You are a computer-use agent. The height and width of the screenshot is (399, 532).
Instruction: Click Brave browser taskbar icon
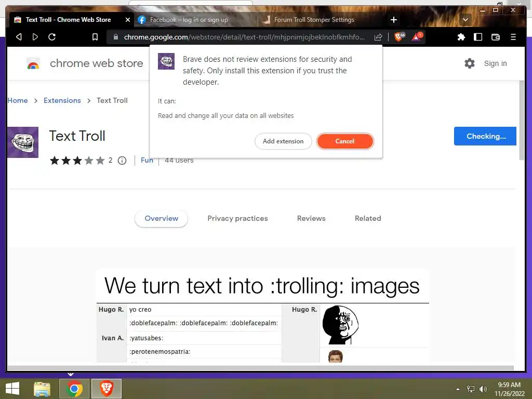tap(106, 389)
